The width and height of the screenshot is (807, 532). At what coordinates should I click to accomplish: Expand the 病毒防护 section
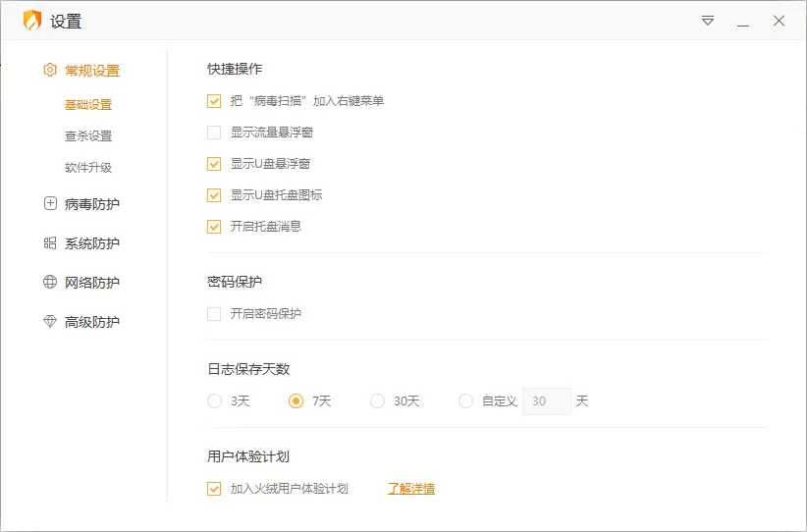91,204
